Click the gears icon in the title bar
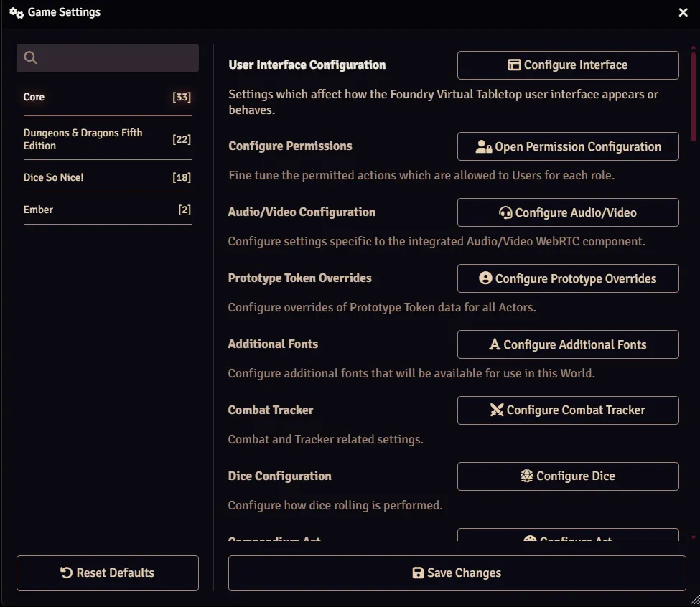 [x=16, y=12]
